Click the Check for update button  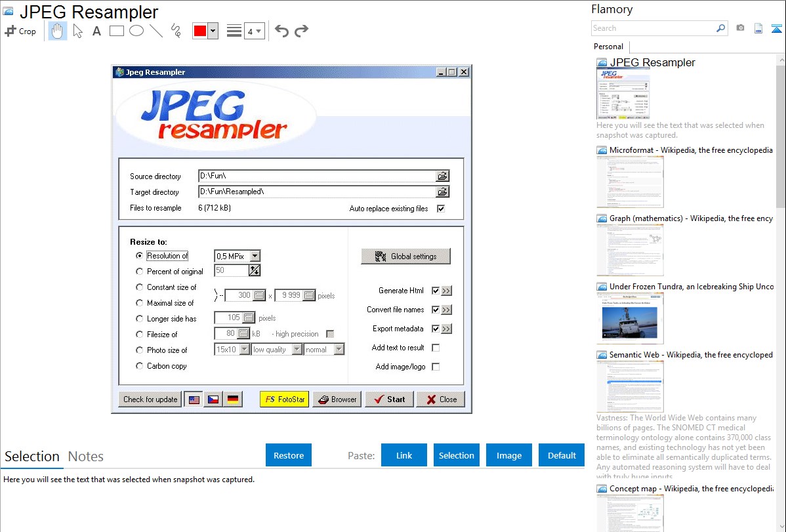click(x=150, y=399)
